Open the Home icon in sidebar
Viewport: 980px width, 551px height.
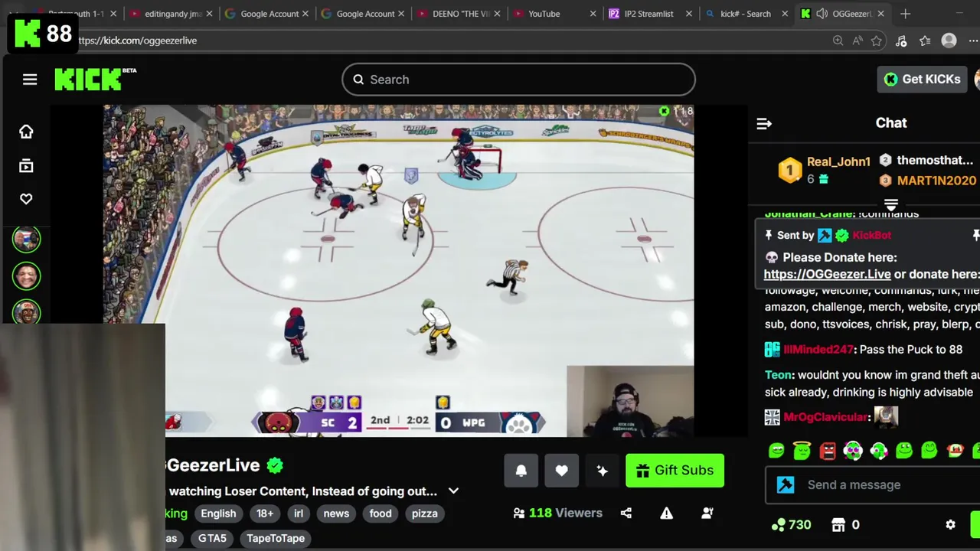(26, 132)
